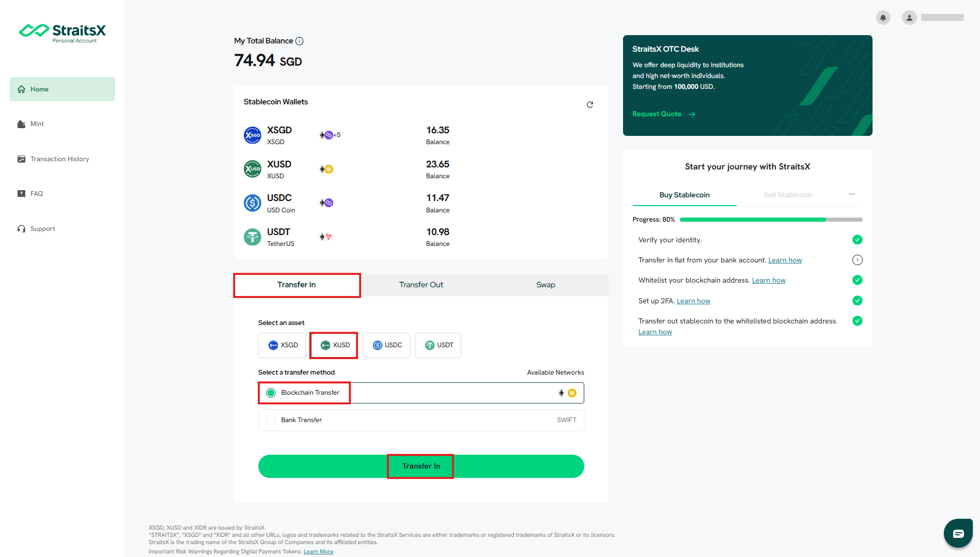
Task: Select USDC as the asset
Action: 386,345
